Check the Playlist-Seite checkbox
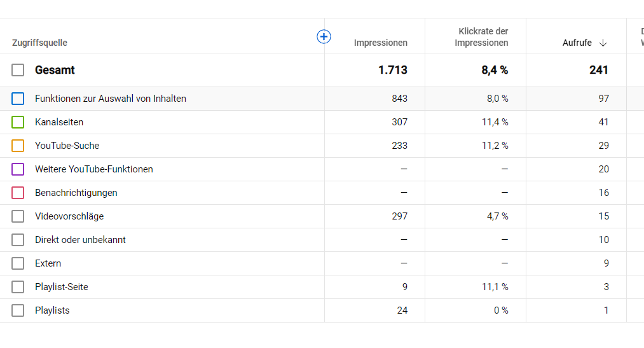This screenshot has height=348, width=644. (x=18, y=287)
